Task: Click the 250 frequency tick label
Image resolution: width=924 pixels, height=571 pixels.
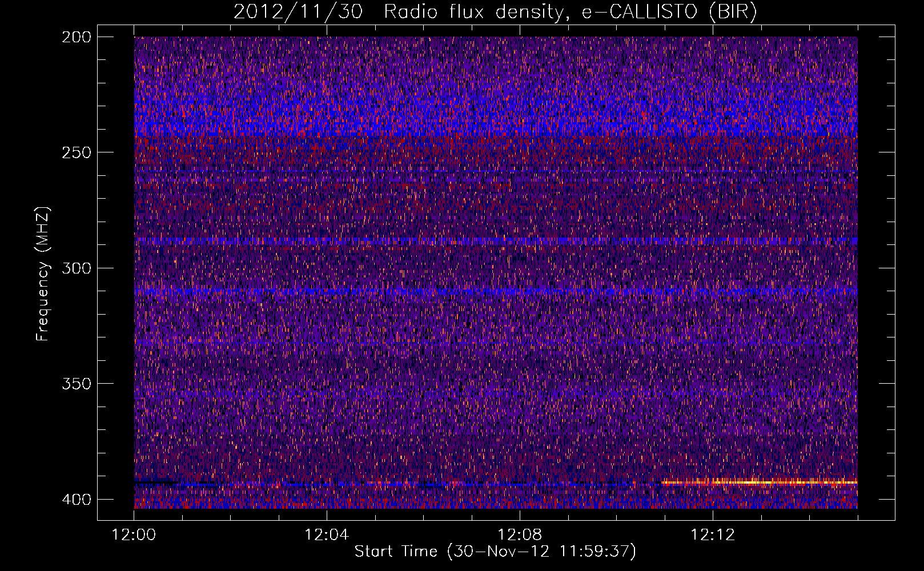Action: 76,152
